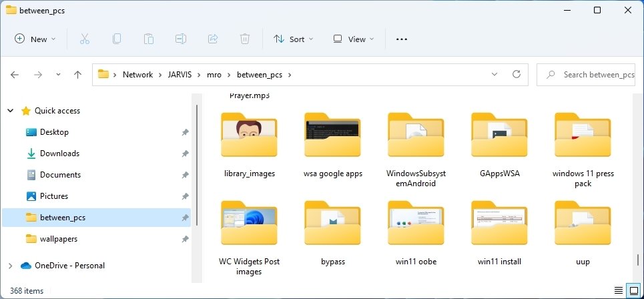Screen dimensions: 644x299
Task: Click the Copy icon in toolbar
Action: pyautogui.click(x=117, y=39)
